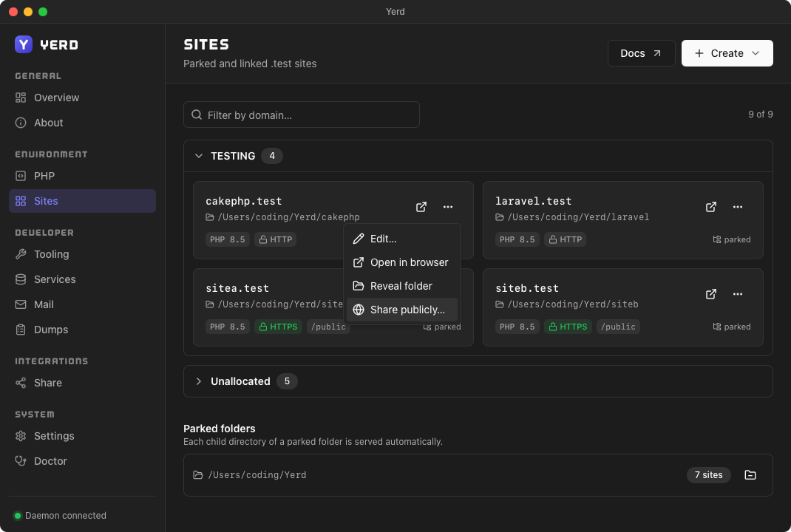The image size is (791, 532).
Task: Choose Open in browser menu item
Action: click(402, 262)
